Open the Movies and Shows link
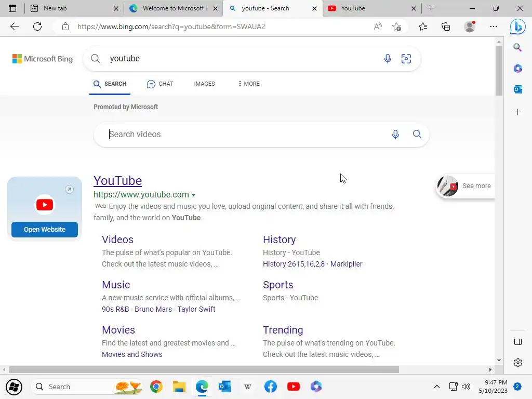This screenshot has width=532, height=399. tap(132, 354)
